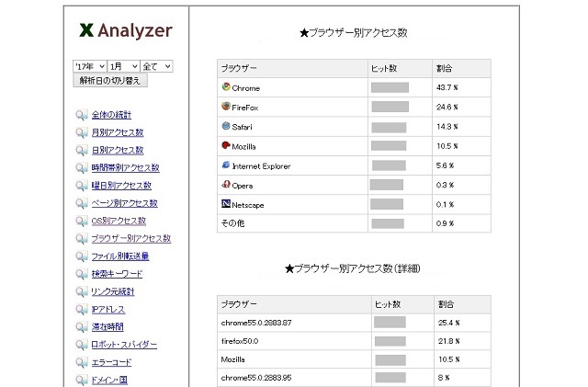Image resolution: width=588 pixels, height=387 pixels.
Task: Select the 0.3 % Opera ratio cell
Action: click(461, 185)
